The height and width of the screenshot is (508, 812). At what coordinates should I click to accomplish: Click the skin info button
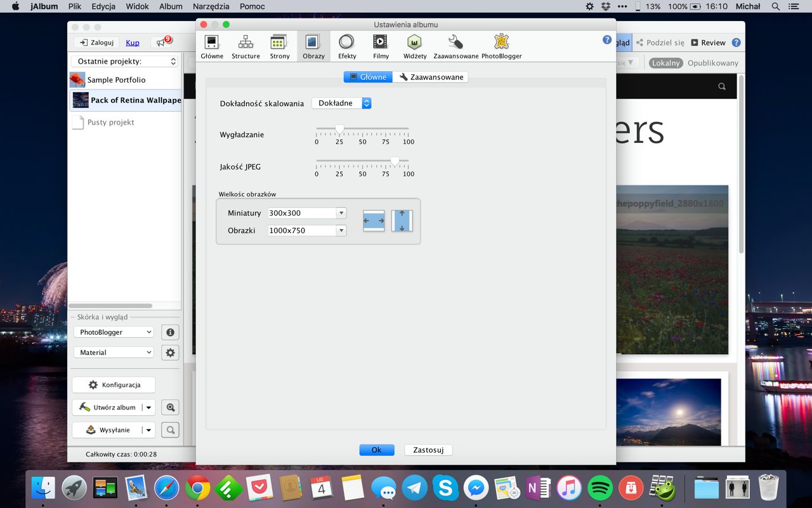(x=170, y=332)
